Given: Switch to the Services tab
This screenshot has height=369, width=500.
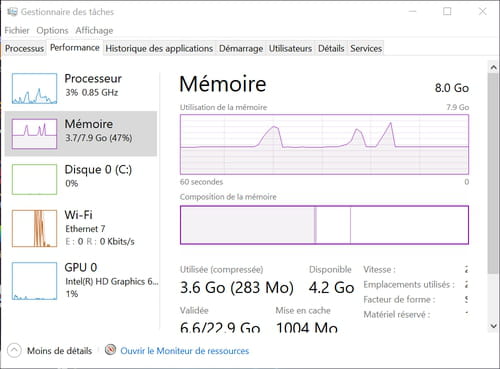Looking at the screenshot, I should click(x=366, y=48).
